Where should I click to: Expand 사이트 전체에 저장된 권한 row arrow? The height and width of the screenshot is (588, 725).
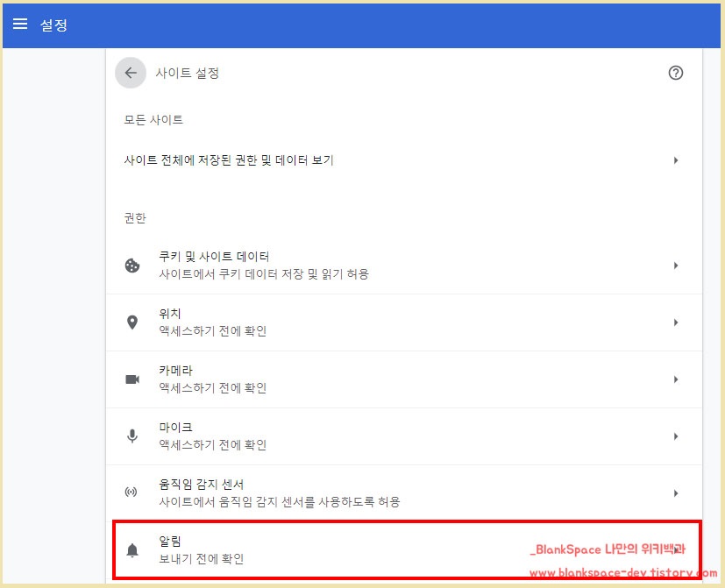coord(676,160)
